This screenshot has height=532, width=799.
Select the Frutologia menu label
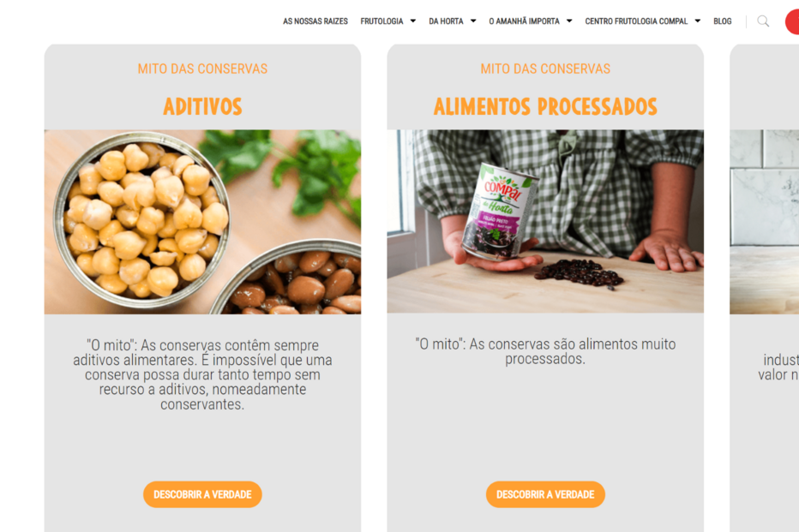point(381,21)
